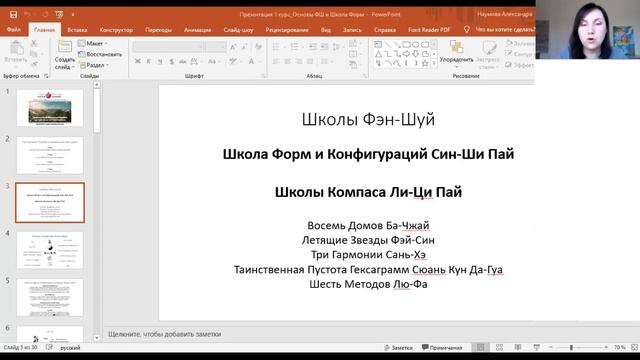Click the Восстановить reset button
This screenshot has width=640, height=360.
coord(100,54)
